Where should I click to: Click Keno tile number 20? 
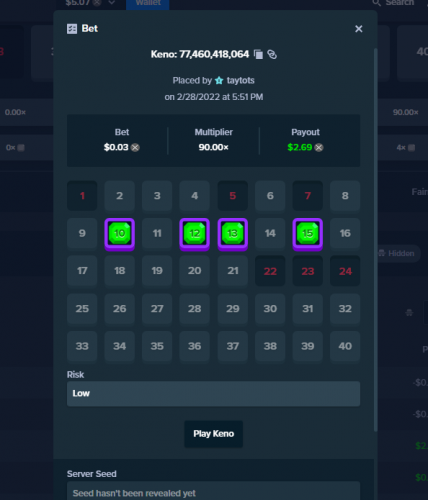pos(195,271)
